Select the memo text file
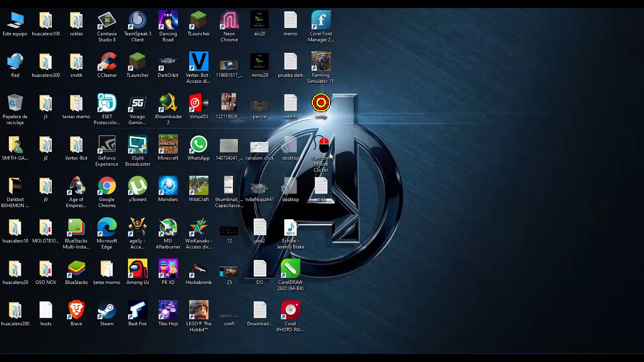This screenshot has height=362, width=644. click(290, 24)
